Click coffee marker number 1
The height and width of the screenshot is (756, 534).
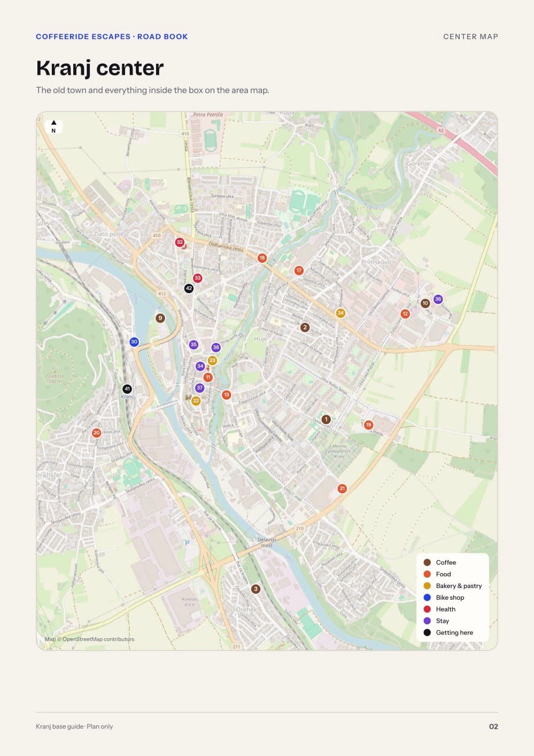[x=326, y=419]
